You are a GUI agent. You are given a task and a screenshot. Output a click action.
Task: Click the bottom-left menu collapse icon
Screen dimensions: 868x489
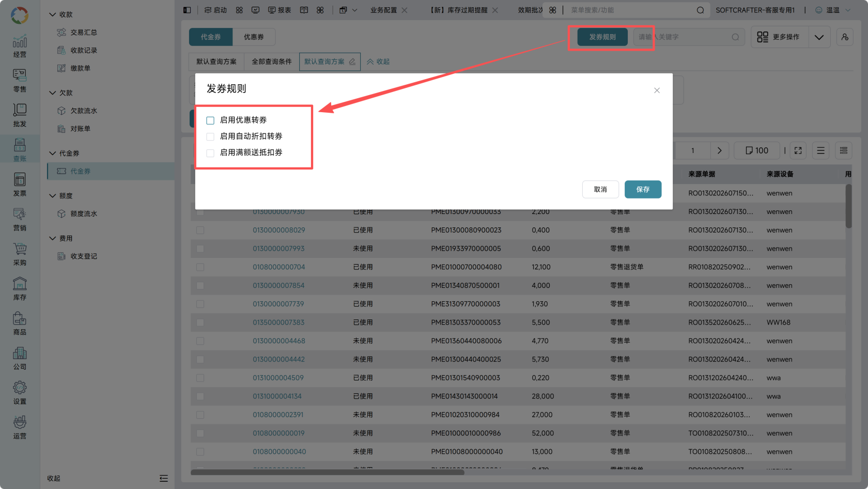point(164,478)
